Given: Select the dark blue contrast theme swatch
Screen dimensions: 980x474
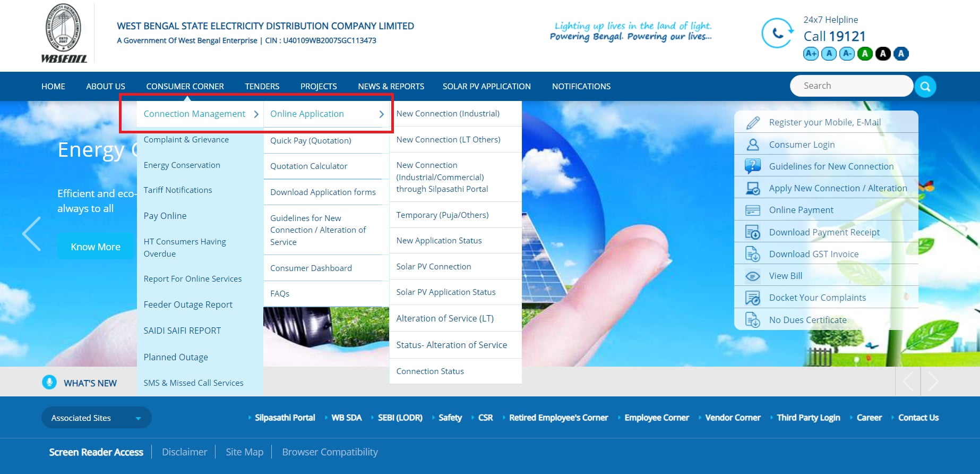Looking at the screenshot, I should pyautogui.click(x=901, y=54).
